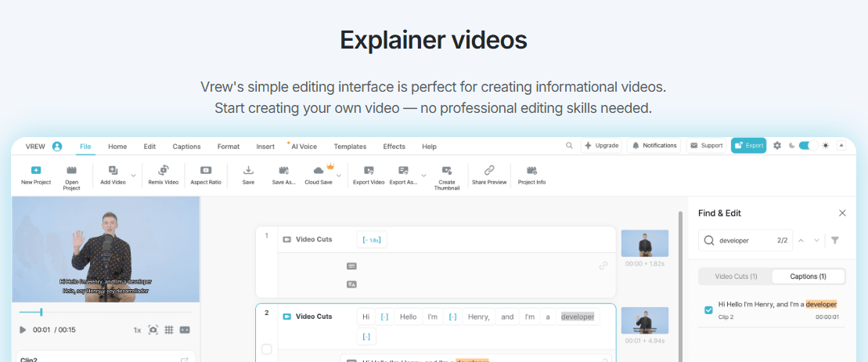Click the link icon in clip 1

(x=603, y=266)
